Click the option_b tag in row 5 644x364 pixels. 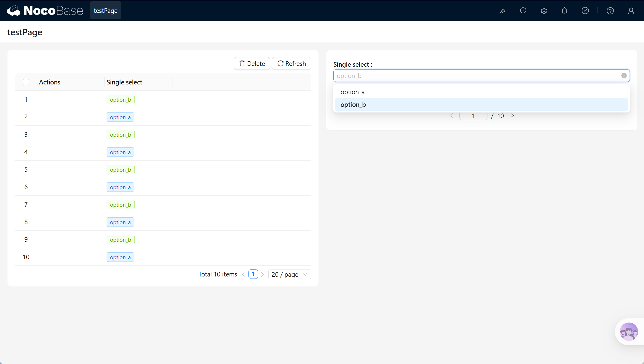click(x=121, y=170)
